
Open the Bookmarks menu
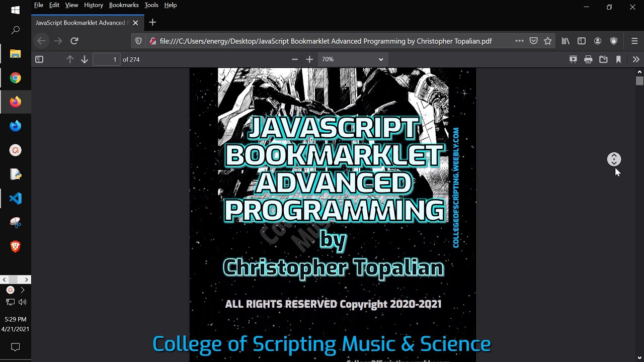(124, 5)
